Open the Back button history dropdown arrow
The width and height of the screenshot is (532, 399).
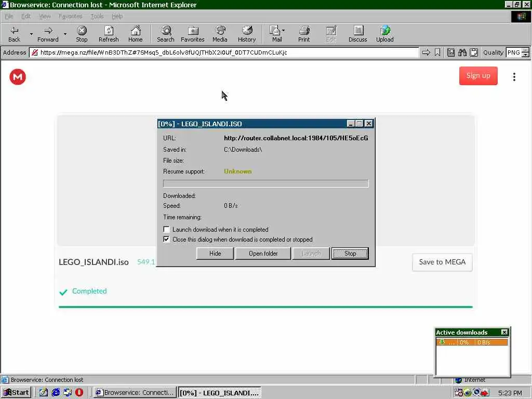[31, 34]
